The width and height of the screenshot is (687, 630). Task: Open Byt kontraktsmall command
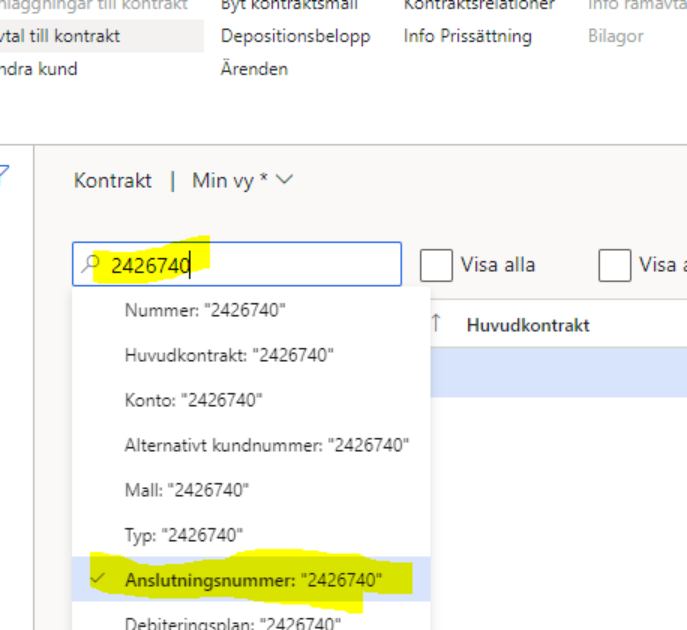(x=289, y=5)
